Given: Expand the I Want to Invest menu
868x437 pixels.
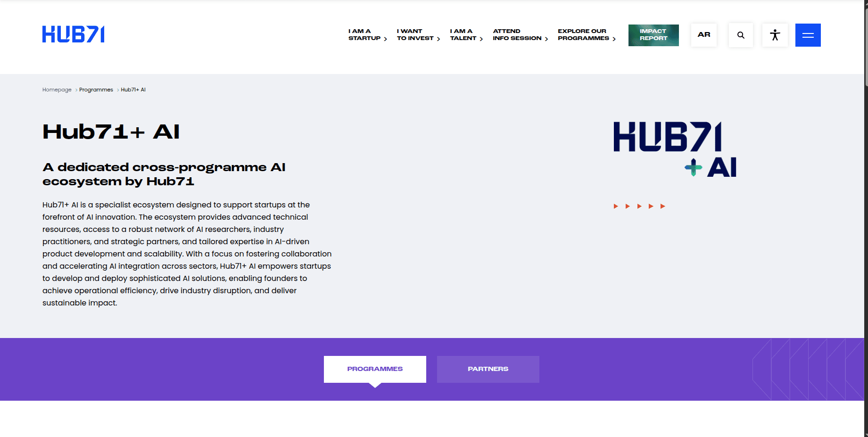Looking at the screenshot, I should tap(418, 35).
